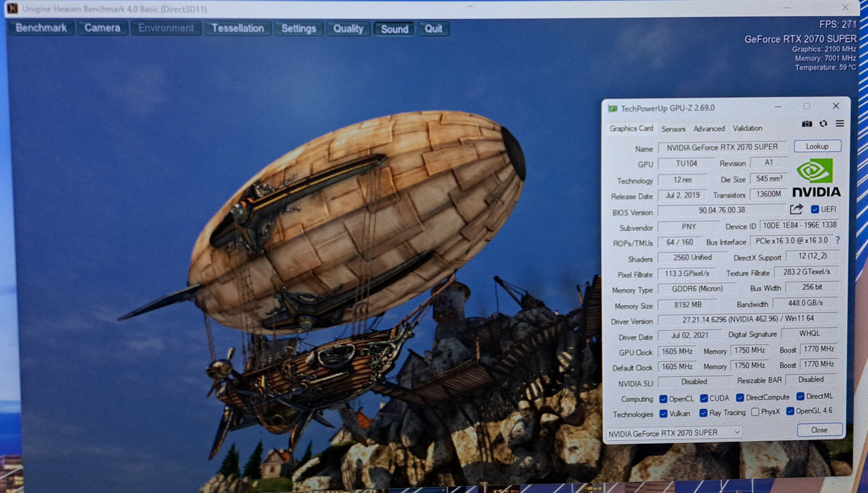Click the Name field NVIDIA GeForce RTX 2070 SUPER

(722, 147)
